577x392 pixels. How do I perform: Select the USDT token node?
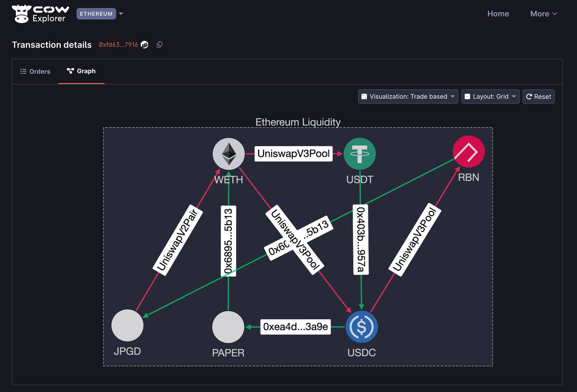click(360, 154)
